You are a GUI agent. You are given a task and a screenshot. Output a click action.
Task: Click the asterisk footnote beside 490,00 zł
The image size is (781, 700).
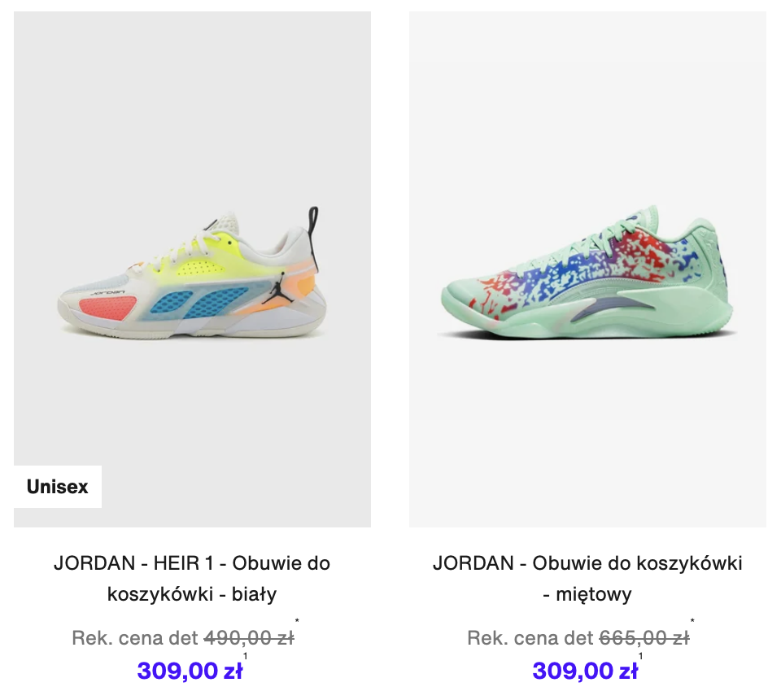click(298, 621)
